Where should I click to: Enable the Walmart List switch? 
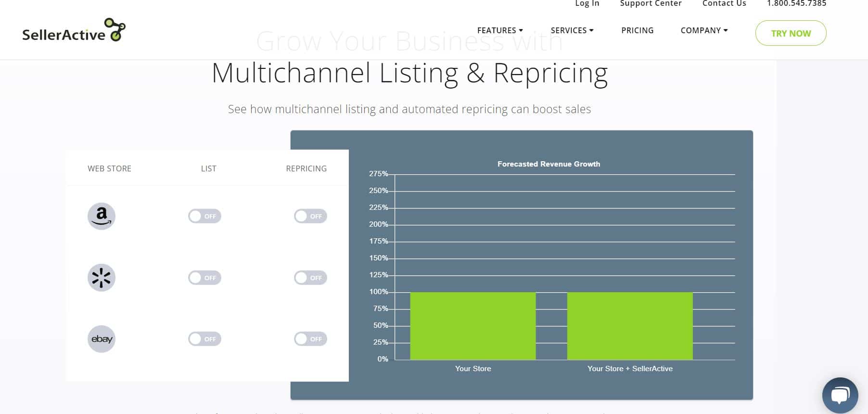pyautogui.click(x=204, y=278)
